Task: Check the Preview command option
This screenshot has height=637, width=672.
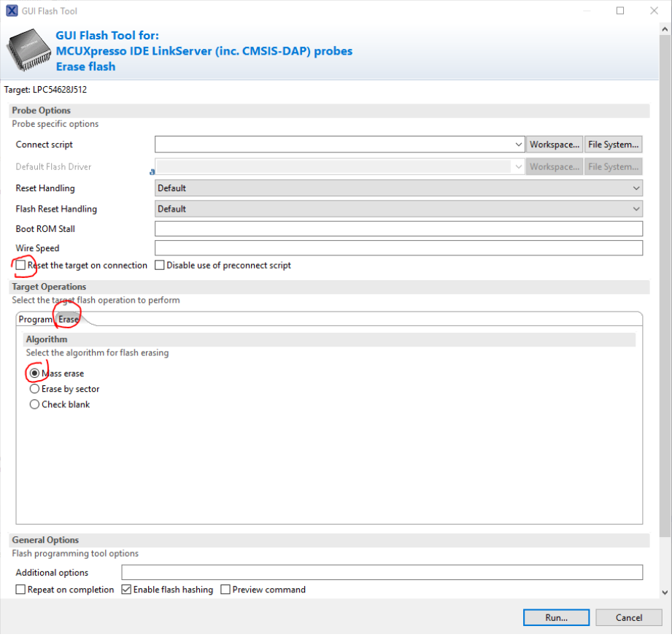Action: coord(225,590)
